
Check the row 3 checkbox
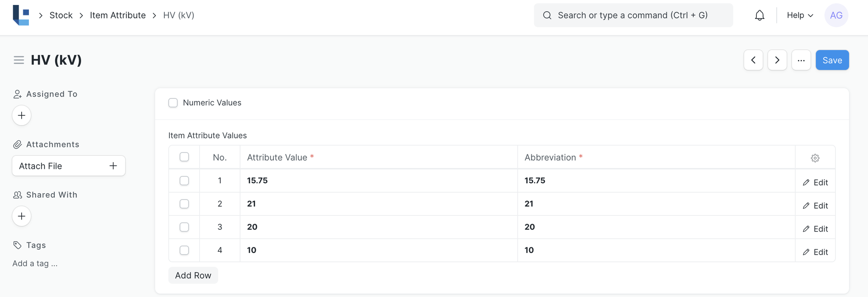[x=184, y=227]
